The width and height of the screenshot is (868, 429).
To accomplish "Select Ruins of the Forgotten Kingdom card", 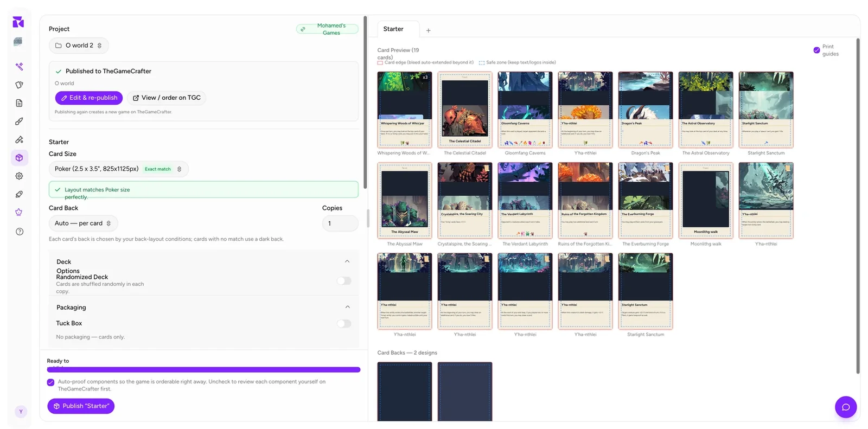I will coord(585,201).
